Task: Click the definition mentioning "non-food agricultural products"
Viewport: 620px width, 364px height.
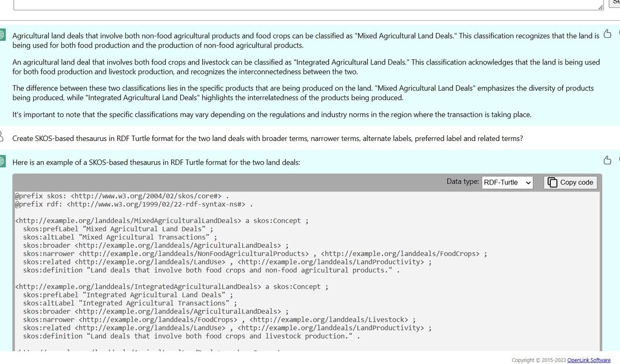Action: 211,271
